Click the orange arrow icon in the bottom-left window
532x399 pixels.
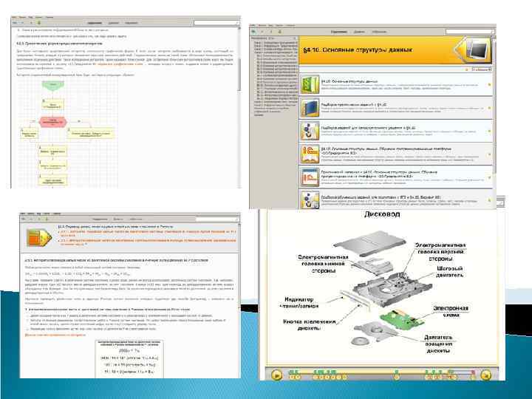pyautogui.click(x=39, y=237)
